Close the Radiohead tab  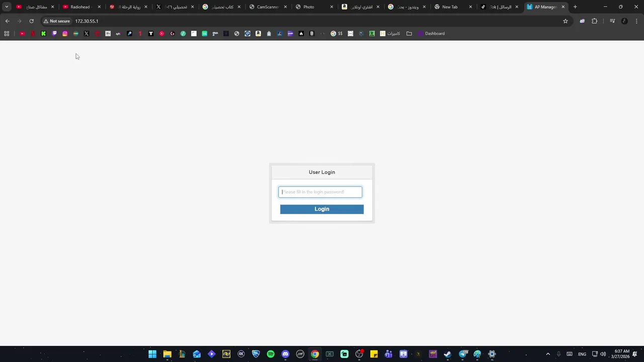99,7
